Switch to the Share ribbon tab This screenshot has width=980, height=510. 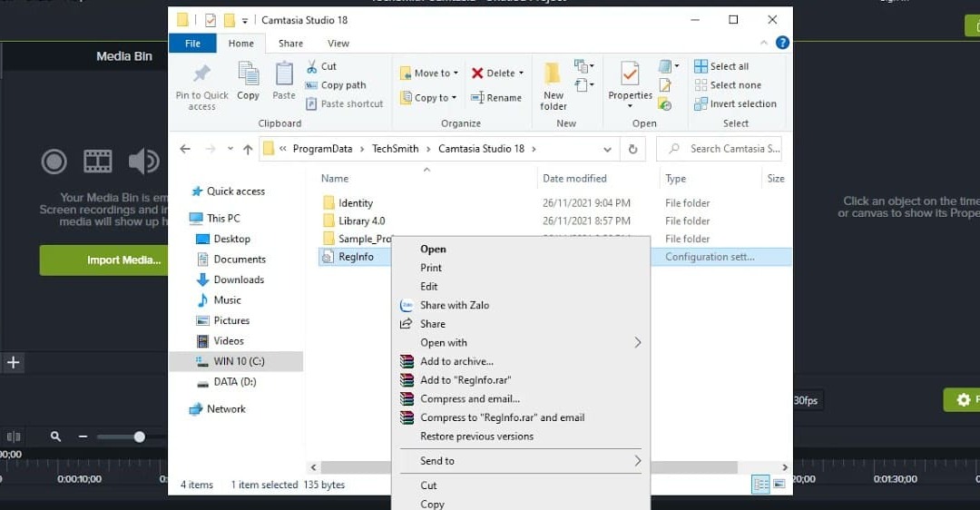pyautogui.click(x=290, y=44)
